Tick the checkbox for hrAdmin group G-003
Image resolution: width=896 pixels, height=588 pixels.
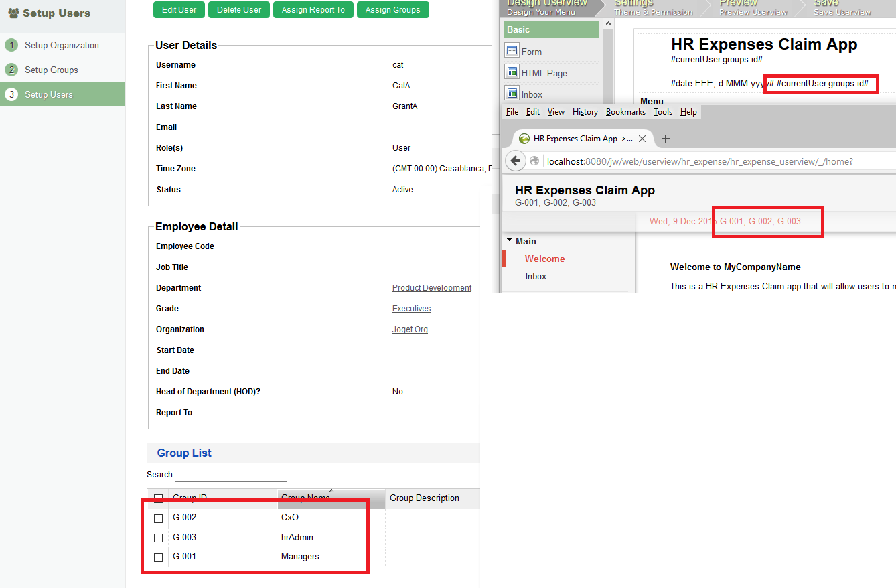[x=159, y=538]
